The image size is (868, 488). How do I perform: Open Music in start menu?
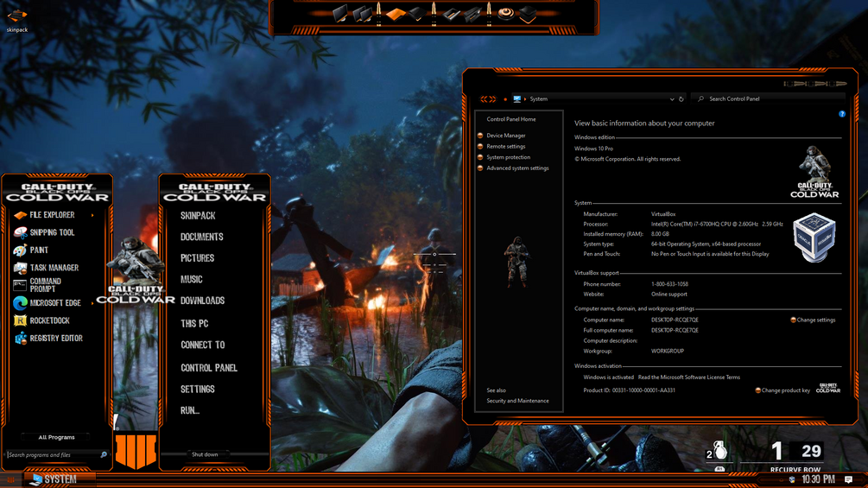pos(192,279)
